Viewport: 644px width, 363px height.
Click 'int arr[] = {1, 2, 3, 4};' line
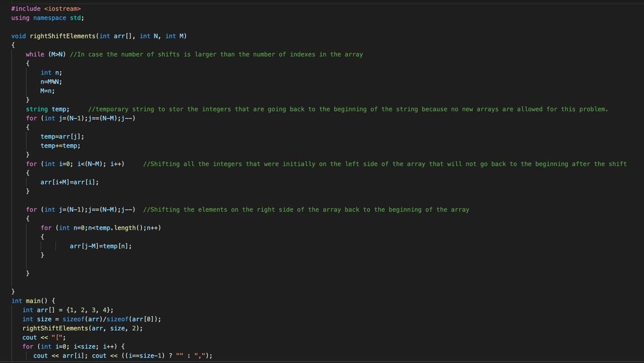[x=68, y=310]
